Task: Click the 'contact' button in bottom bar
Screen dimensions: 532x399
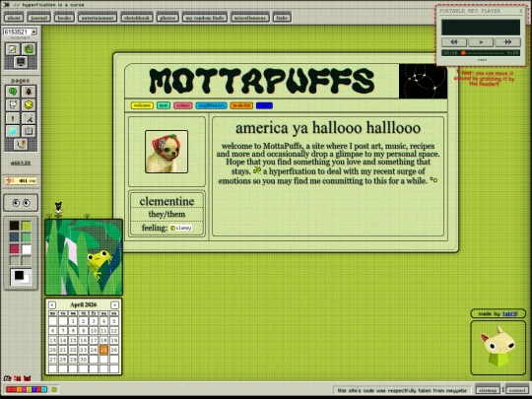Action: tap(517, 390)
